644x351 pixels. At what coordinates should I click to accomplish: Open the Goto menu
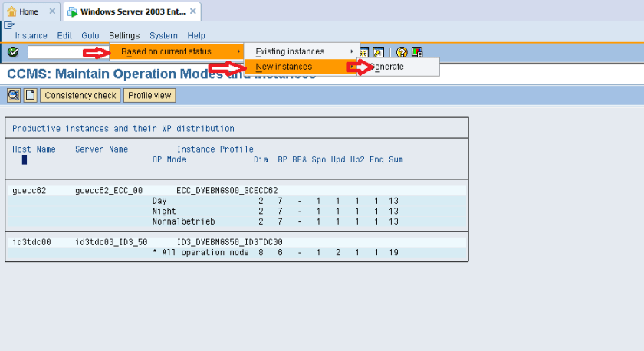click(90, 36)
